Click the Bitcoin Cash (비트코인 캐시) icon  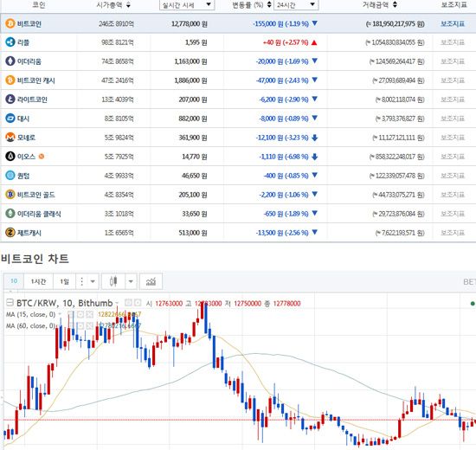pos(10,80)
